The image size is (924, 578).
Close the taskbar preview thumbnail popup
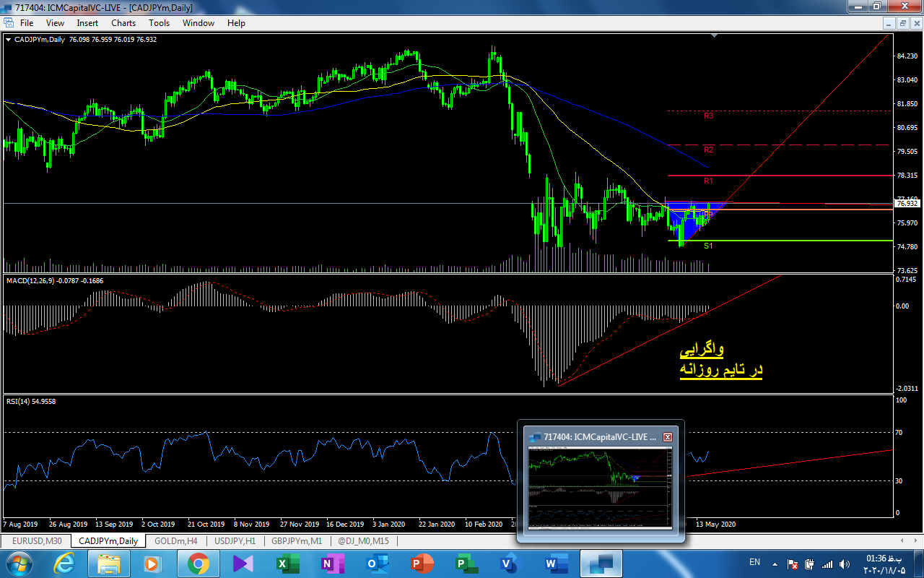pyautogui.click(x=668, y=437)
